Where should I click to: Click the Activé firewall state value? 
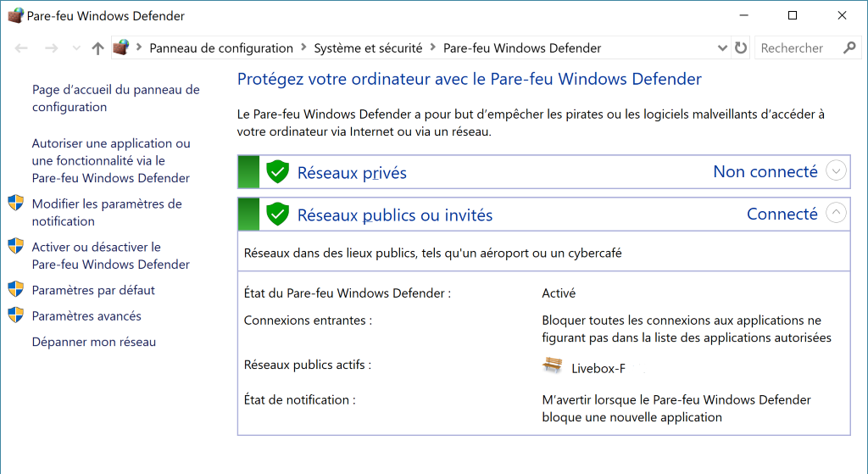tap(559, 293)
